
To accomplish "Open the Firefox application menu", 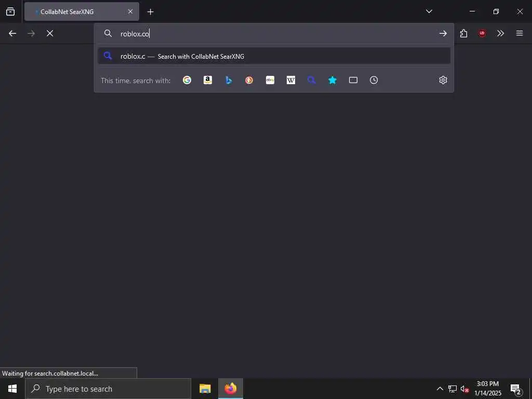I will [520, 33].
